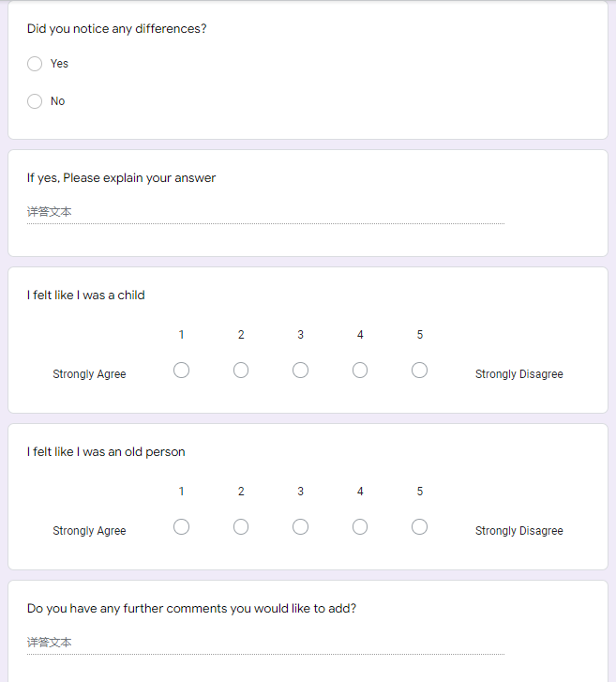
Task: Pick rating 5 for 'I felt like I was an old person'
Action: click(x=419, y=527)
